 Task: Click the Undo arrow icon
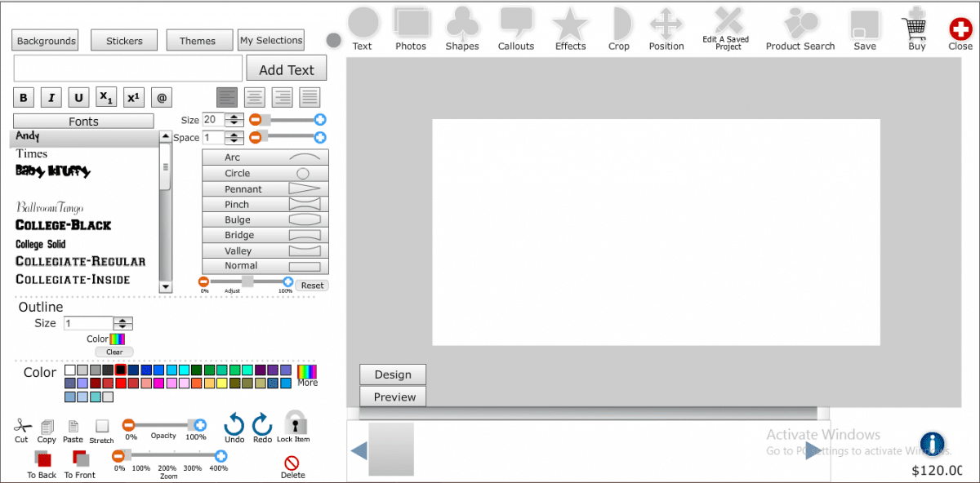234,423
